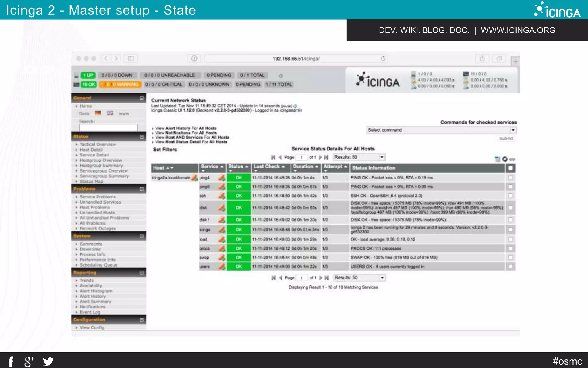Image resolution: width=588 pixels, height=368 pixels.
Task: Check the icinga service row checkbox
Action: [510, 229]
